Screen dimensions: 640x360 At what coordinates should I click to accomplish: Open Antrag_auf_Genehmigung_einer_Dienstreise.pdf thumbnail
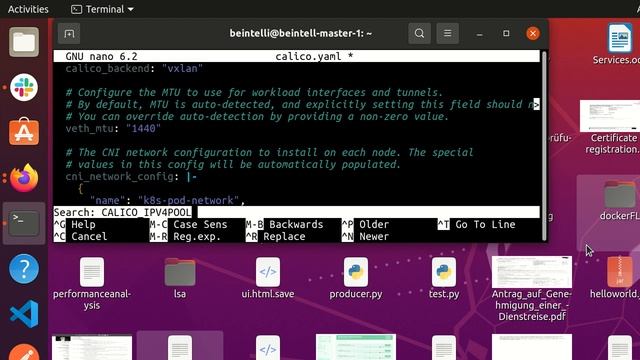point(532,272)
